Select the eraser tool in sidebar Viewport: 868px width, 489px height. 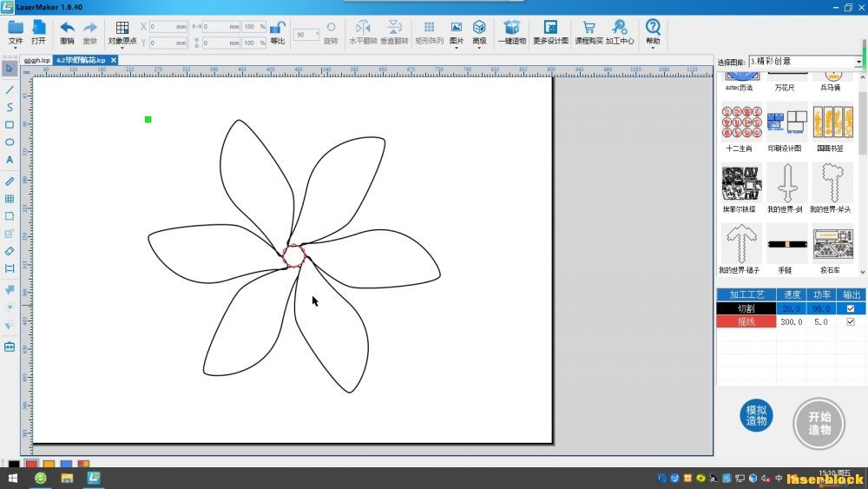[10, 251]
